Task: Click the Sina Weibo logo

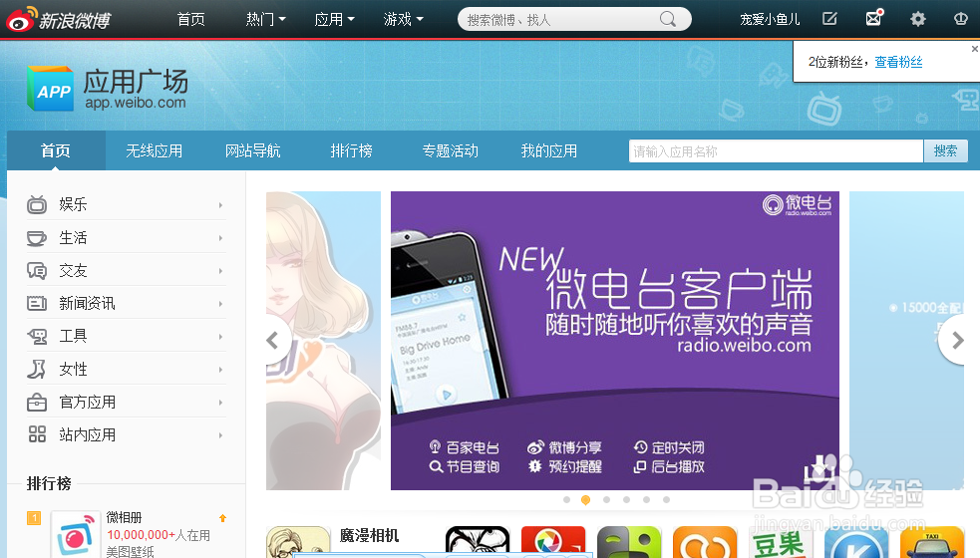Action: 58,19
